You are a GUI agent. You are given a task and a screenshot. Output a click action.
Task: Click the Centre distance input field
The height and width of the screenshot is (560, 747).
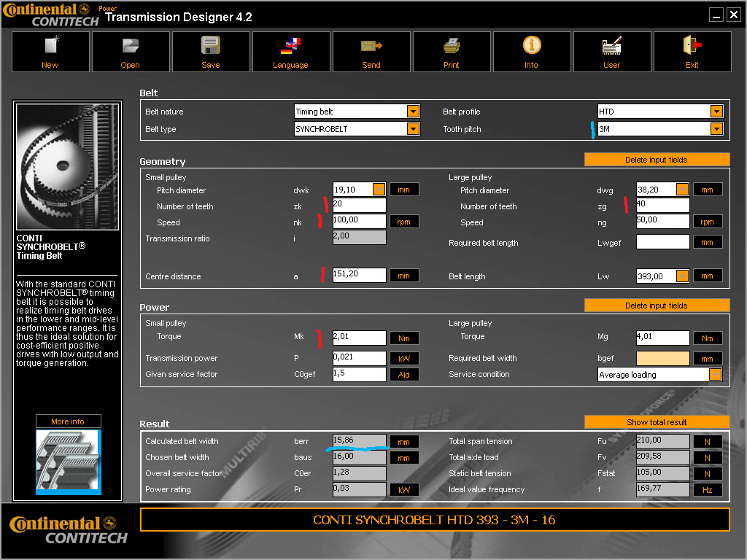[359, 276]
